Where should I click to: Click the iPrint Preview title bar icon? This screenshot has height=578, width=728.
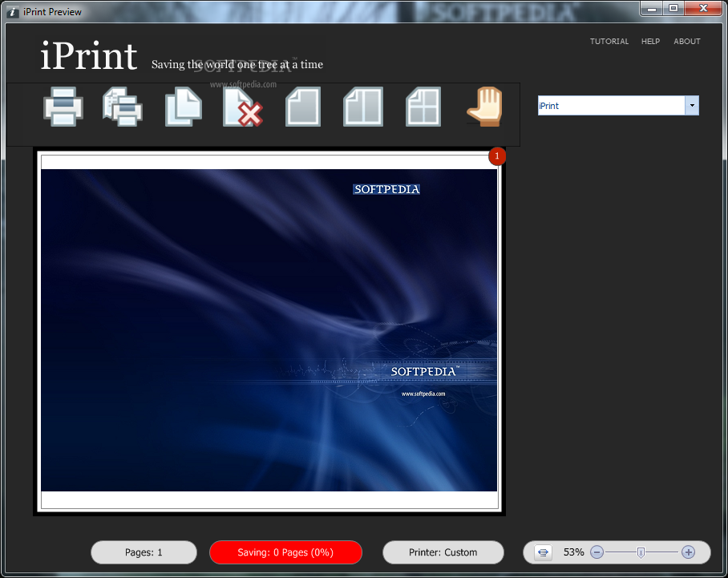point(13,12)
